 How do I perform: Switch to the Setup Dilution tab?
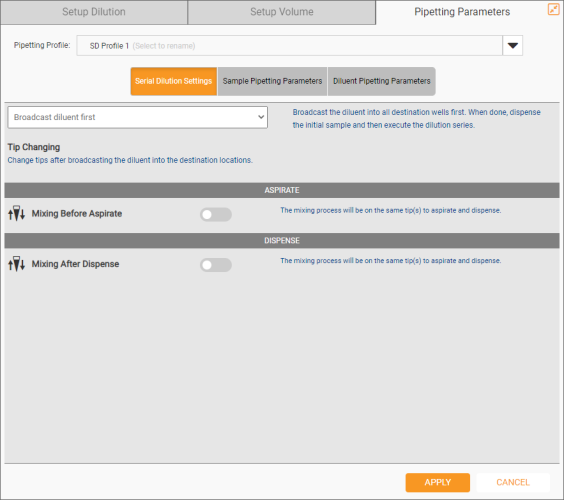[94, 12]
